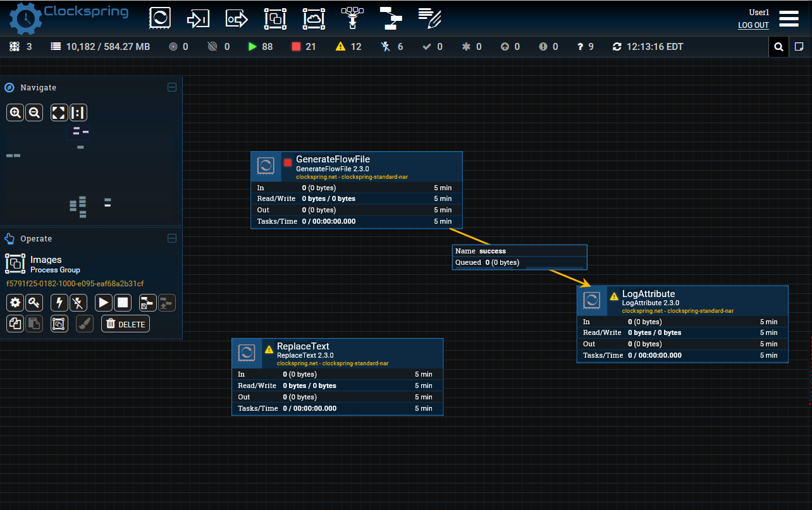812x510 pixels.
Task: Start the process group with Play
Action: 104,302
